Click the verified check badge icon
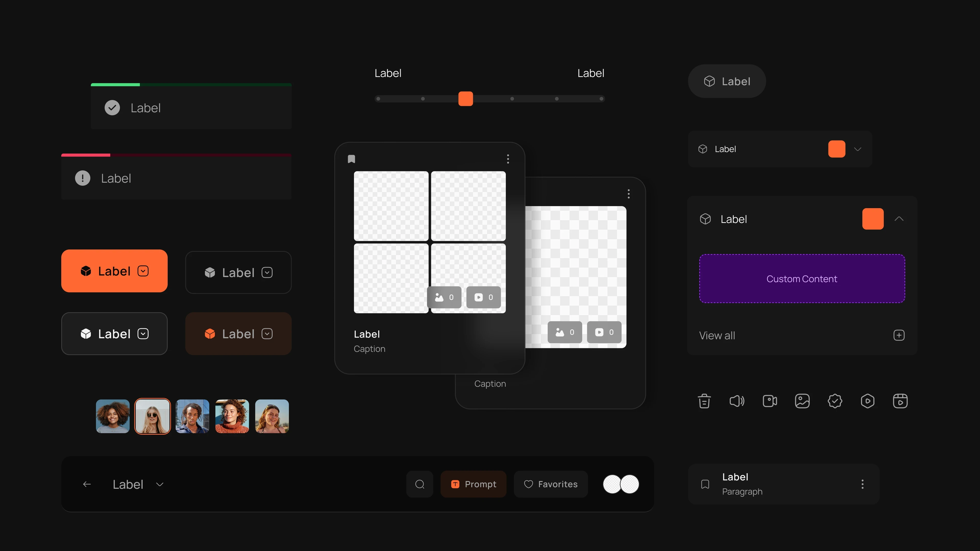980x551 pixels. pos(835,401)
